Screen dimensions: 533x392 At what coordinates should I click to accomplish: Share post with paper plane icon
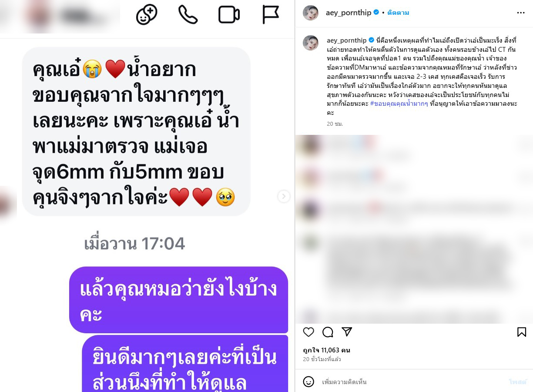tap(347, 332)
